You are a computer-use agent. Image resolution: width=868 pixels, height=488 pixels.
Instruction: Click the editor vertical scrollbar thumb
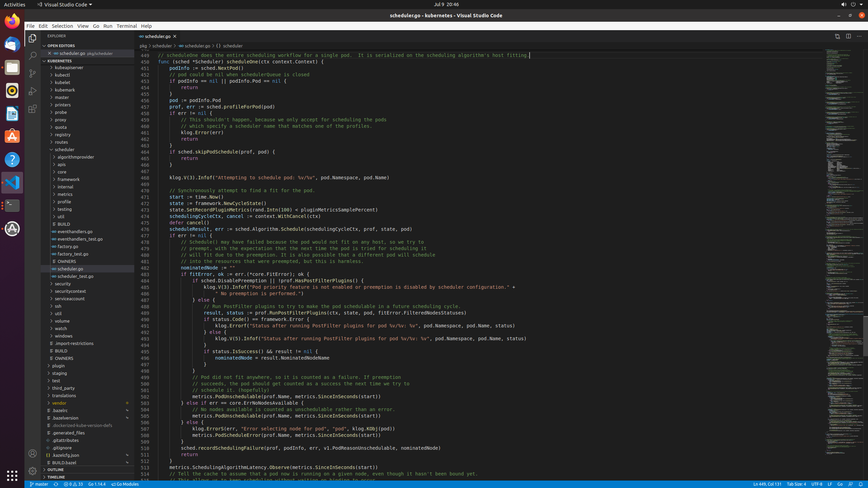(x=865, y=336)
